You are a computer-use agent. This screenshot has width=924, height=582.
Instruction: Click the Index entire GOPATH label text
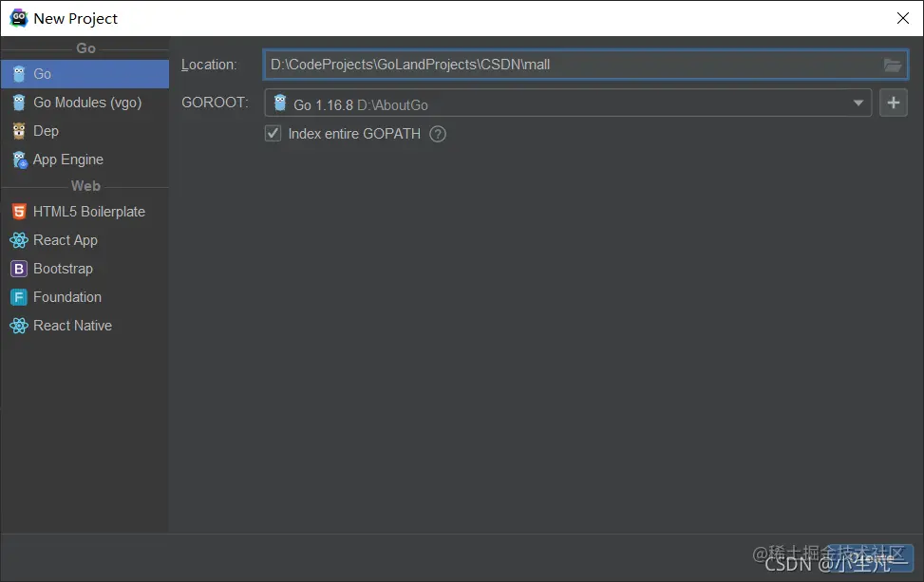point(354,134)
